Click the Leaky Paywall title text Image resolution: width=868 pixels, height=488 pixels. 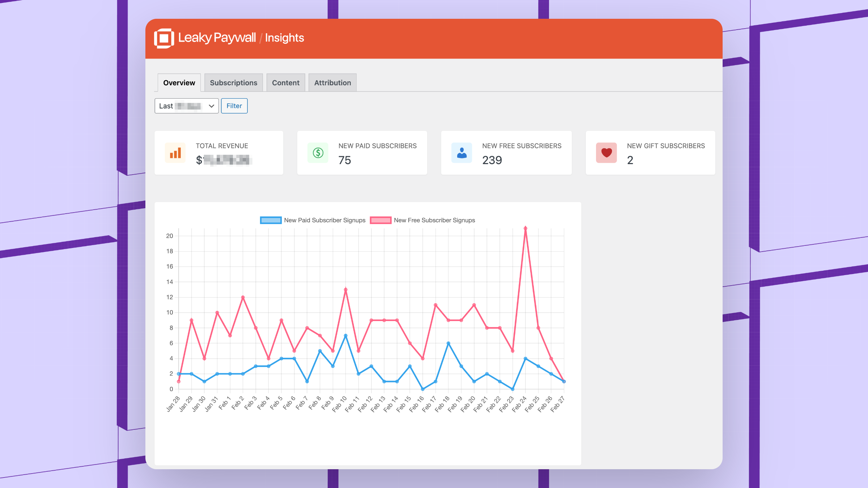coord(217,38)
